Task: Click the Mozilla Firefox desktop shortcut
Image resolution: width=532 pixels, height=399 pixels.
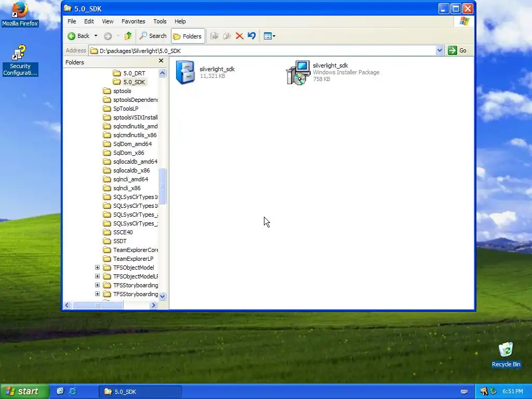Action: 20,14
